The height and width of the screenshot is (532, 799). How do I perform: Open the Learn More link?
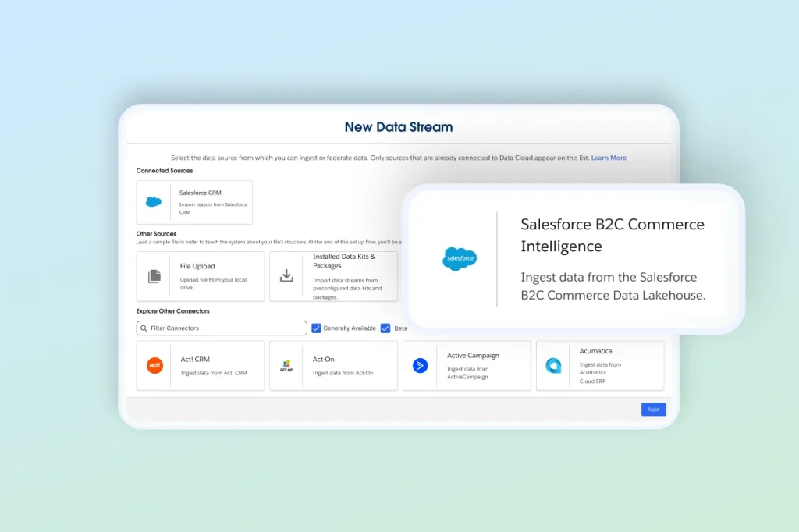point(609,158)
